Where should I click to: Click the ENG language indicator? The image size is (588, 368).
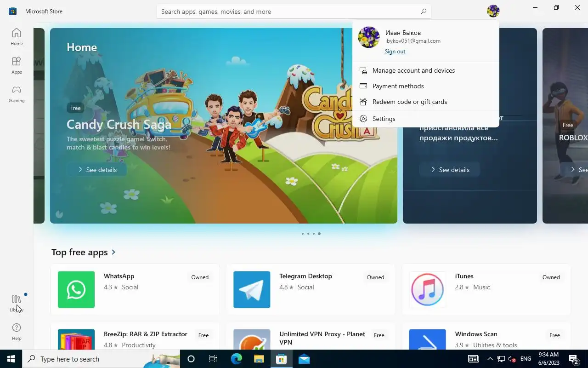(526, 359)
